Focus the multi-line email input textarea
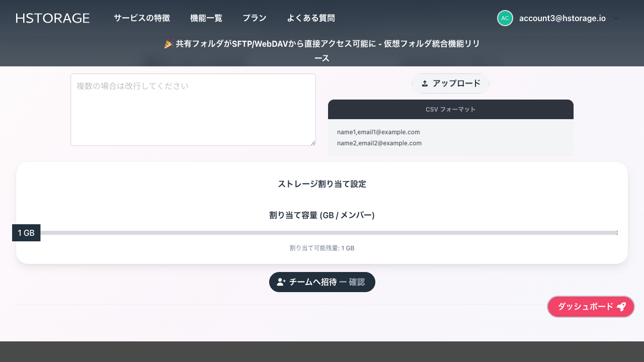 pyautogui.click(x=193, y=110)
